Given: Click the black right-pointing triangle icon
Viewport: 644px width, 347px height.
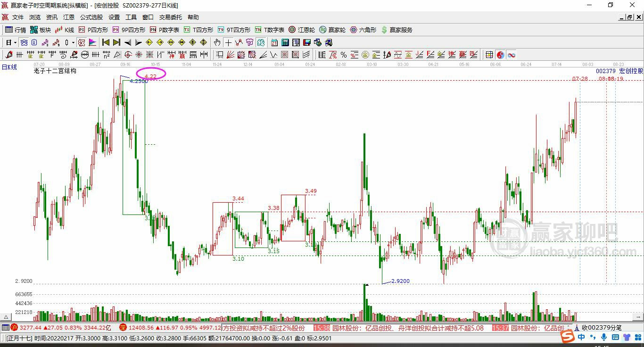Looking at the screenshot, I should pyautogui.click(x=139, y=42).
